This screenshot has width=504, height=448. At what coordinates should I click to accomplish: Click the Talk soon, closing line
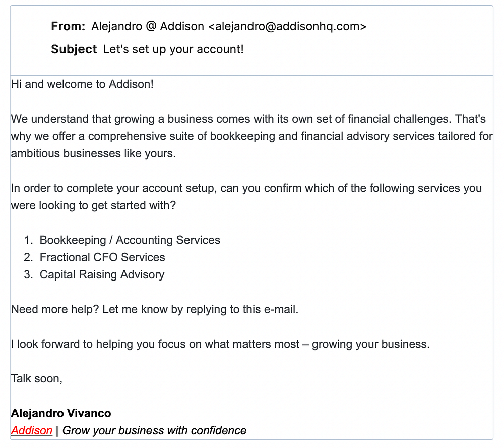(37, 378)
